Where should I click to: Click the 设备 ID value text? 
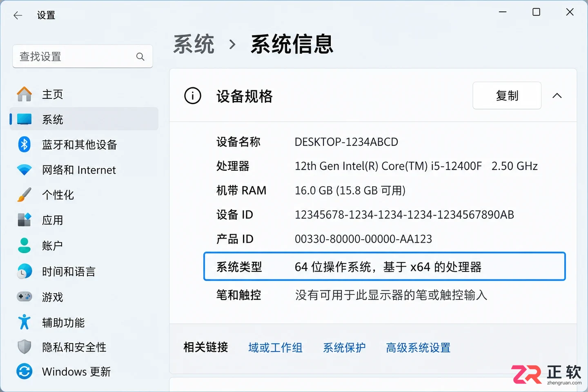(404, 215)
